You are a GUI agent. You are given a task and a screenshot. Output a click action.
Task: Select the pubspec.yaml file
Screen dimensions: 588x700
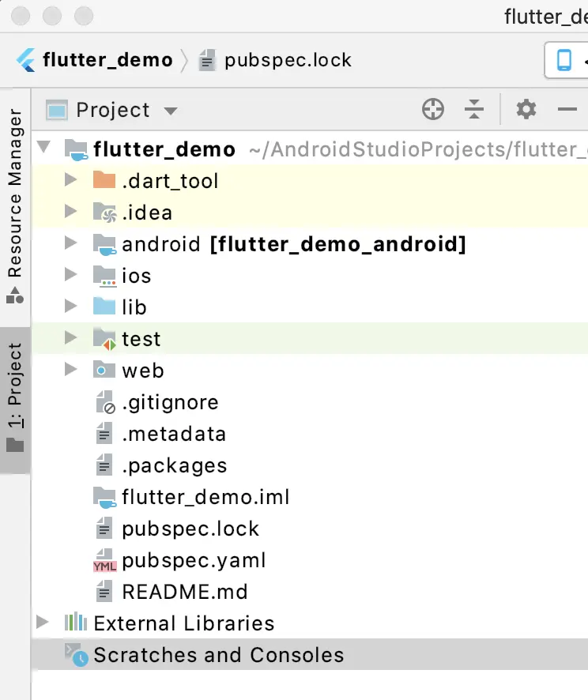(194, 561)
